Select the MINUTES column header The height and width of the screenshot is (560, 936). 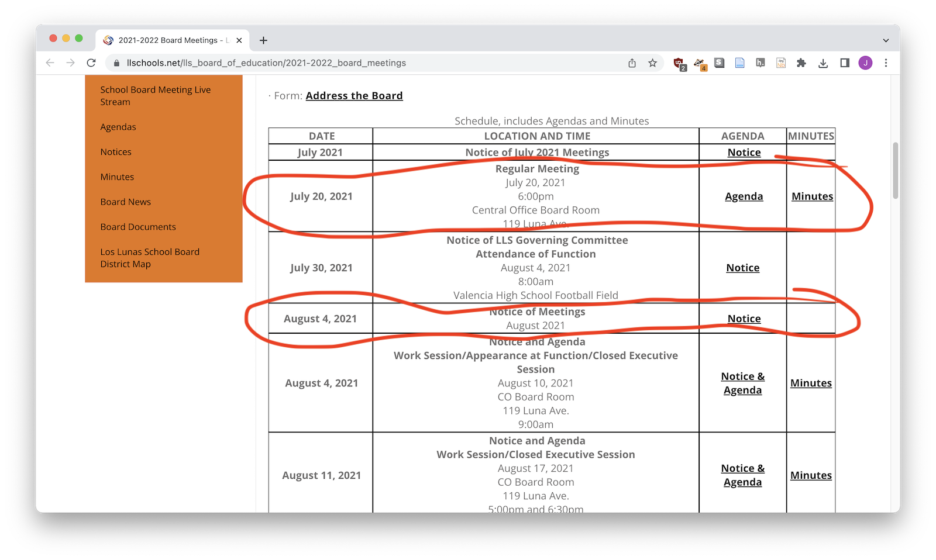click(x=811, y=136)
